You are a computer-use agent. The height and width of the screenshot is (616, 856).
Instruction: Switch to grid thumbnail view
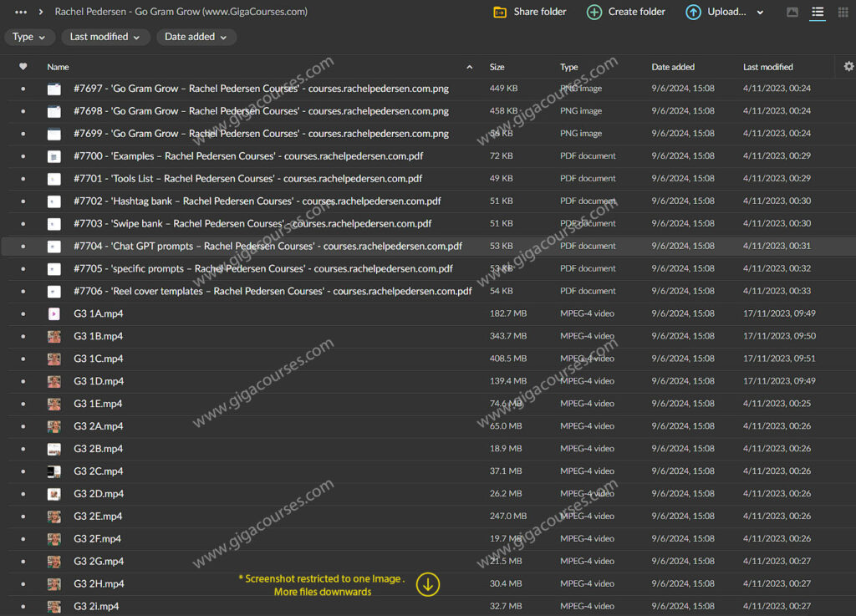pos(843,13)
